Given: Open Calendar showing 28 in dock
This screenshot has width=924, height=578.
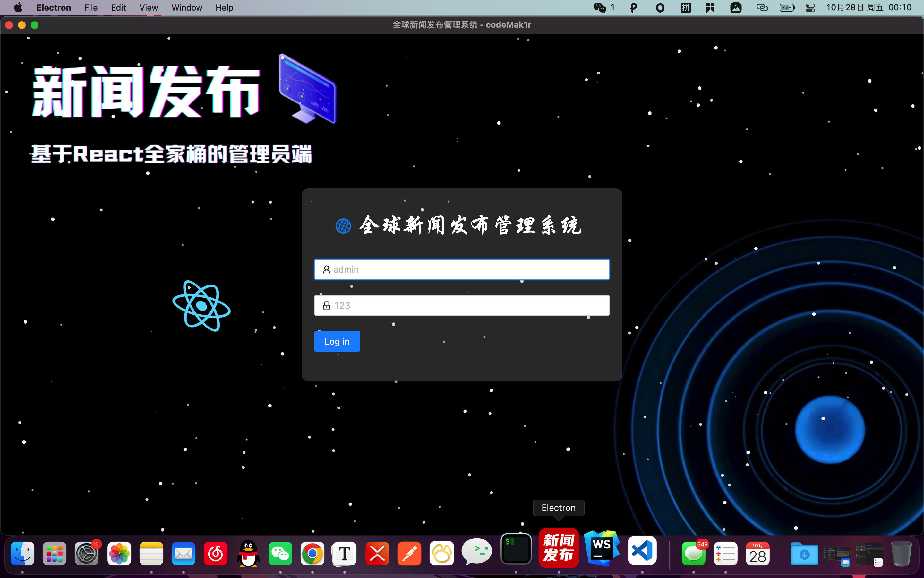Looking at the screenshot, I should (x=757, y=554).
